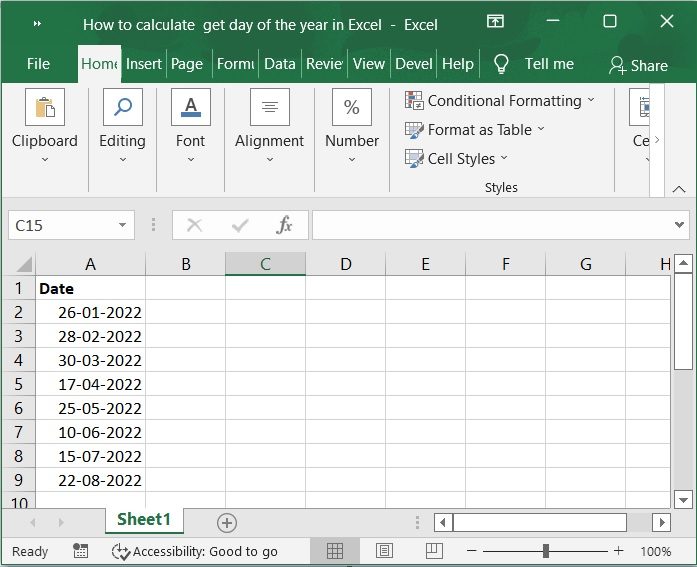This screenshot has width=697, height=567.
Task: Open the Font group icon
Action: pos(190,108)
